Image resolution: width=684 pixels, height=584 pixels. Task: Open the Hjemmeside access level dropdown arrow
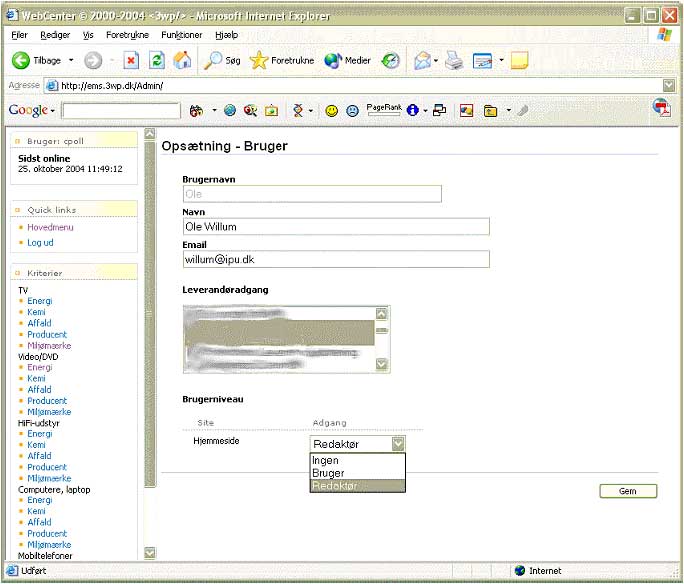point(398,444)
